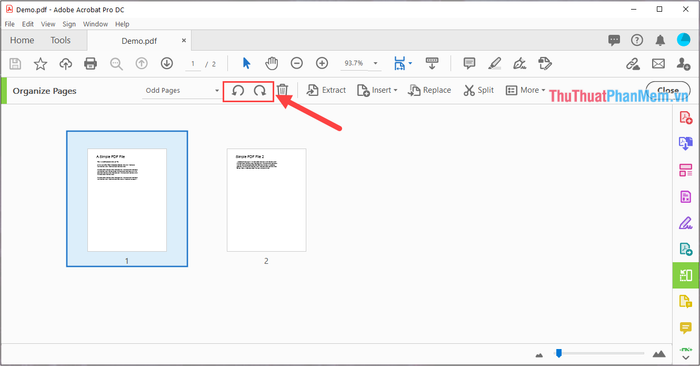Open the Help menu

pyautogui.click(x=122, y=24)
